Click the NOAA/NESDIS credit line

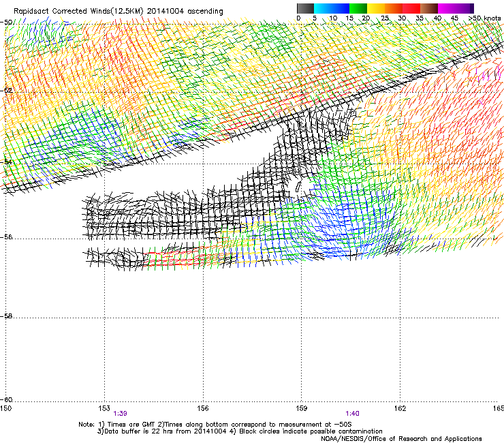401,439
